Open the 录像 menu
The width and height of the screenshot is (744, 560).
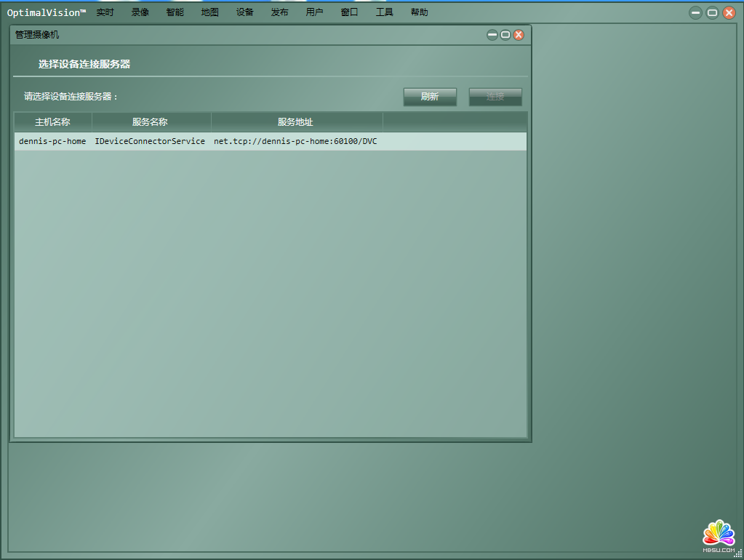point(140,12)
